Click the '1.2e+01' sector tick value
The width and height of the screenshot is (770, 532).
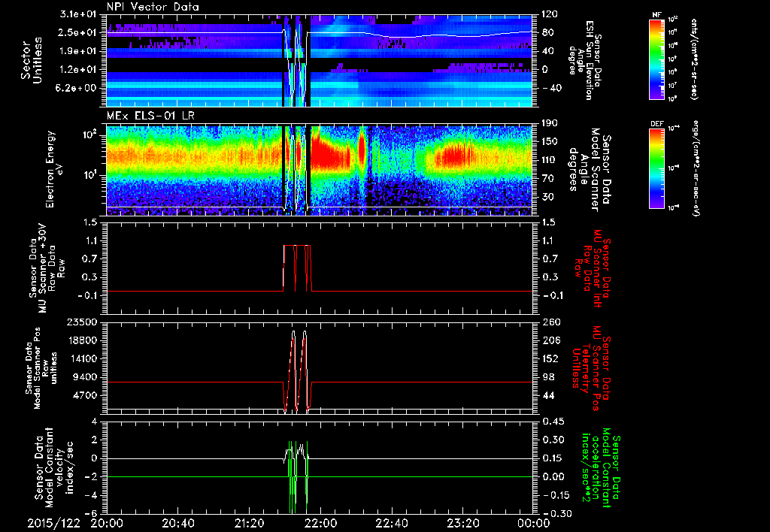point(78,70)
